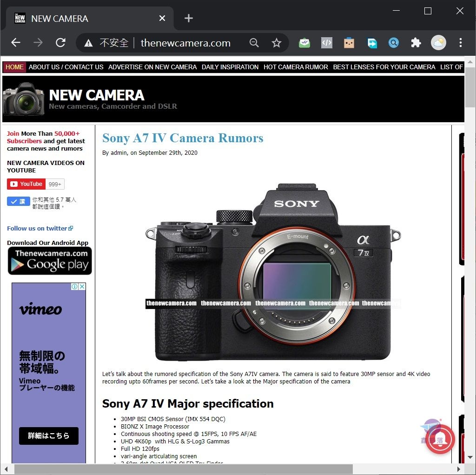Click 'vari-angle articulating screen' list item
The height and width of the screenshot is (475, 476).
(159, 456)
